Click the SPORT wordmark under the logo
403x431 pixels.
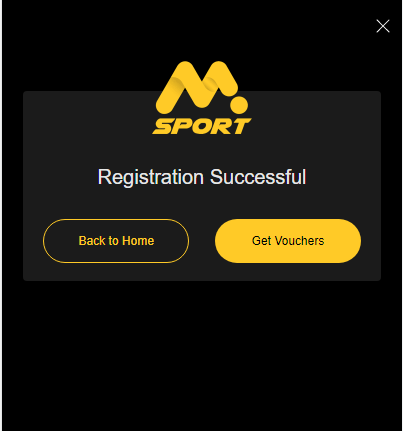tap(202, 126)
